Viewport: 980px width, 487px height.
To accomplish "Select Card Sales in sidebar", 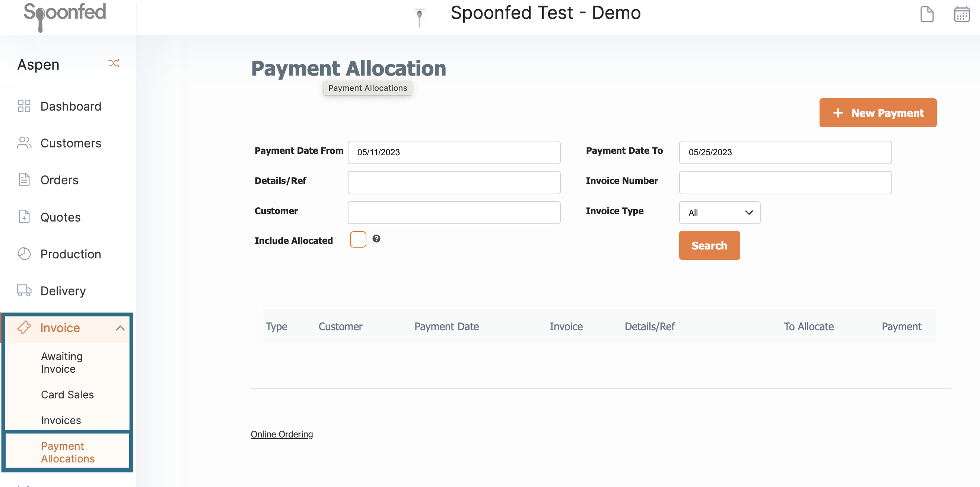I will (x=67, y=395).
